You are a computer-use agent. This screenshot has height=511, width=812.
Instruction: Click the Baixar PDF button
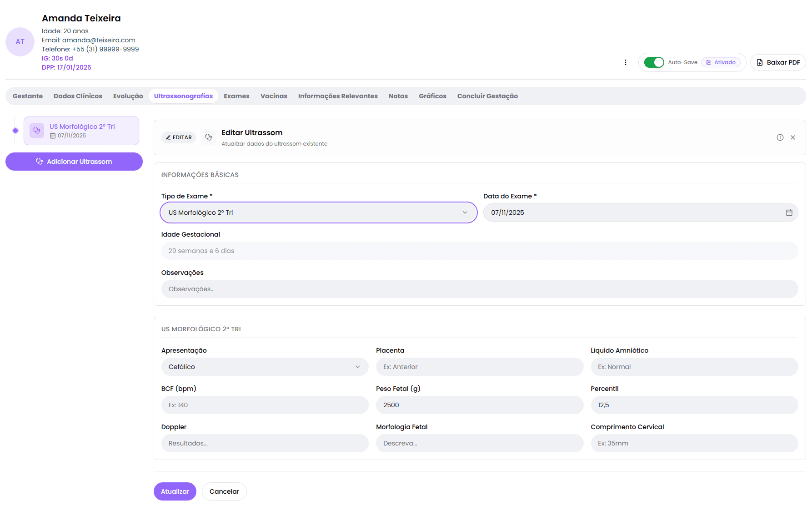tap(778, 62)
